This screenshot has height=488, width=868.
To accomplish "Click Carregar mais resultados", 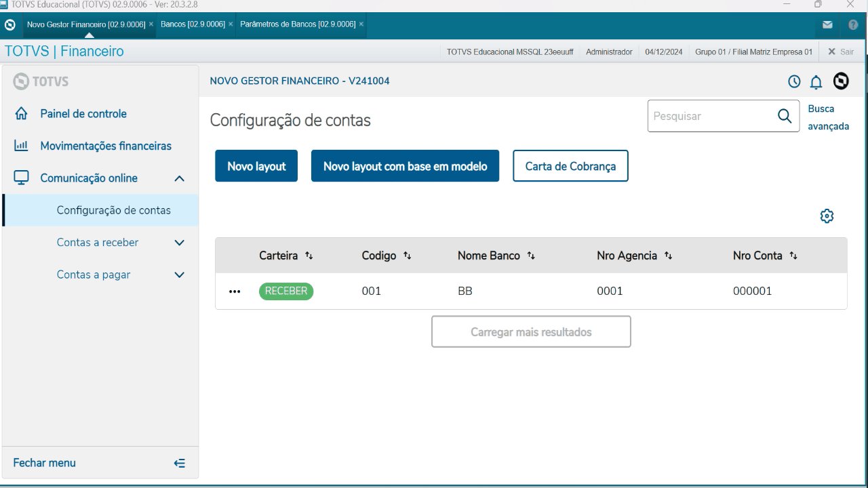I will 531,332.
